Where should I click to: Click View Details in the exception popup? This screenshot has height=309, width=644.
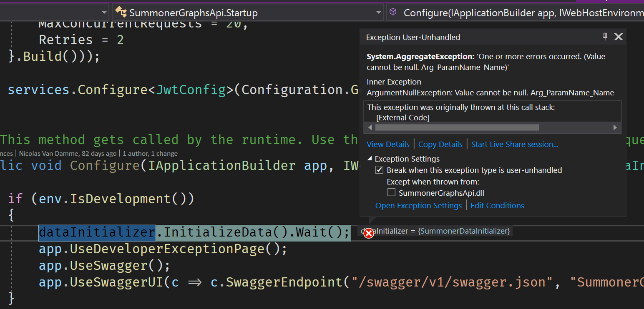[388, 144]
